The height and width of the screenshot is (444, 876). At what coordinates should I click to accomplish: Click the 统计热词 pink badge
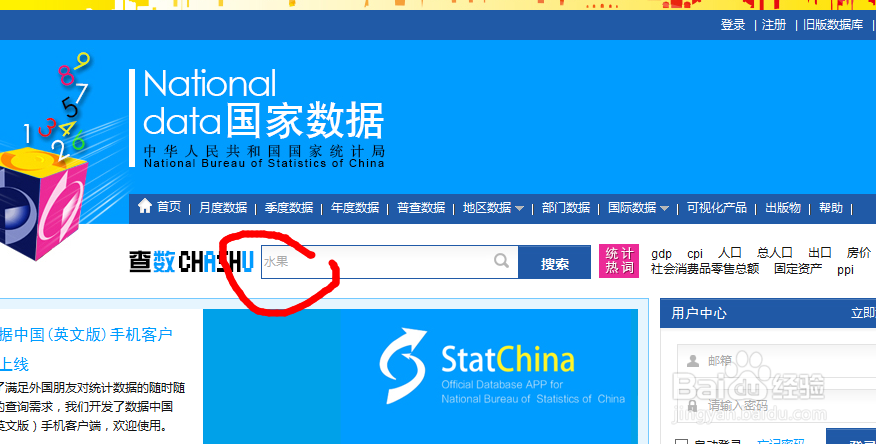[618, 261]
